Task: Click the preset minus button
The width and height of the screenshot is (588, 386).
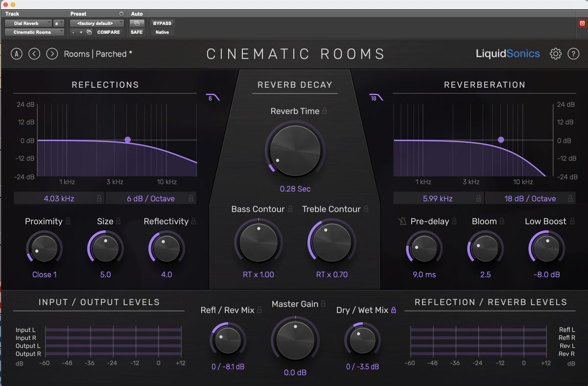Action: 73,32
